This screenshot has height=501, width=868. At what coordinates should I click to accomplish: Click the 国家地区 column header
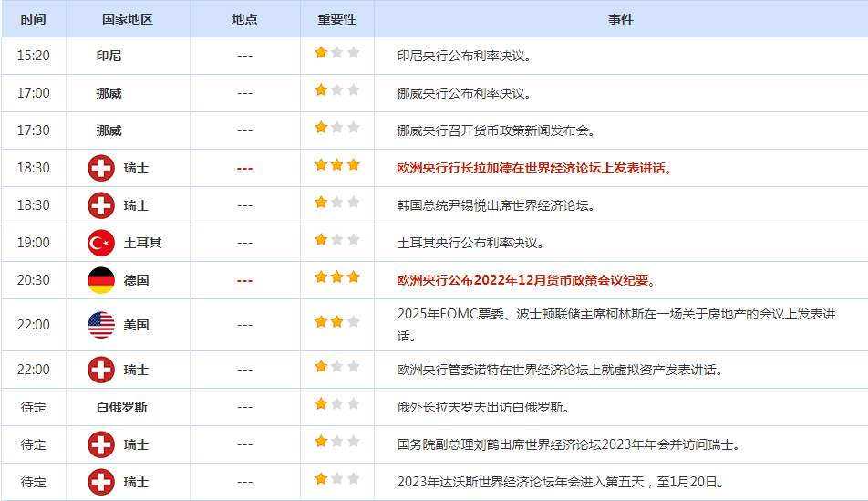coord(128,19)
